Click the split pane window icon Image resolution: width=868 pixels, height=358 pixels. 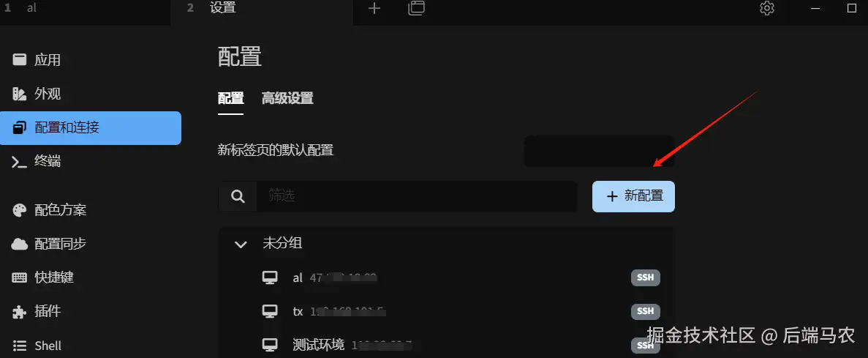tap(416, 8)
